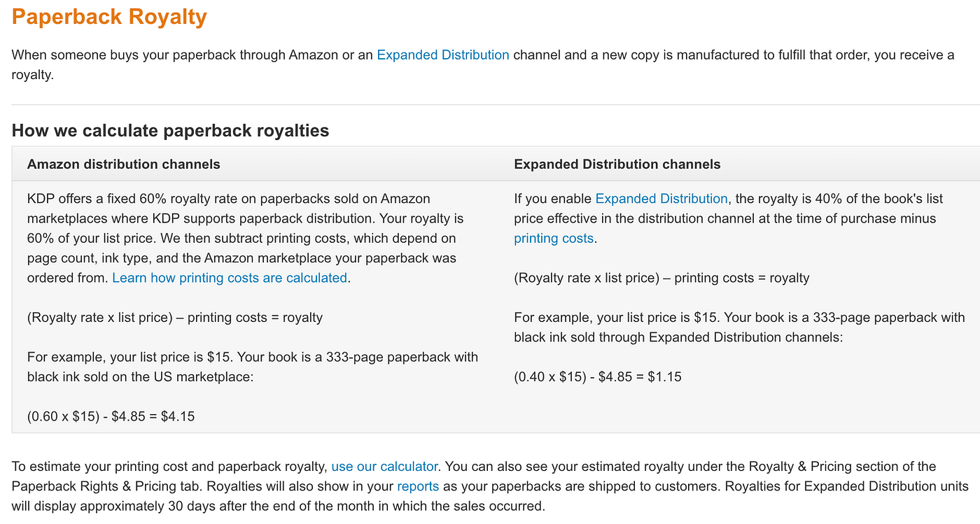Follow the Expanded Distribution link after 'If you enable'
Screen dimensions: 980x524
pos(661,199)
